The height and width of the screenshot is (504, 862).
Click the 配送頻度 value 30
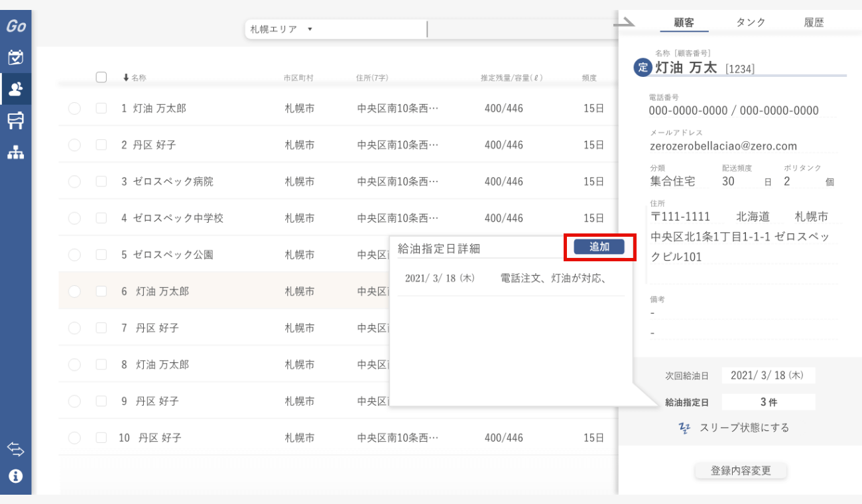pyautogui.click(x=728, y=181)
